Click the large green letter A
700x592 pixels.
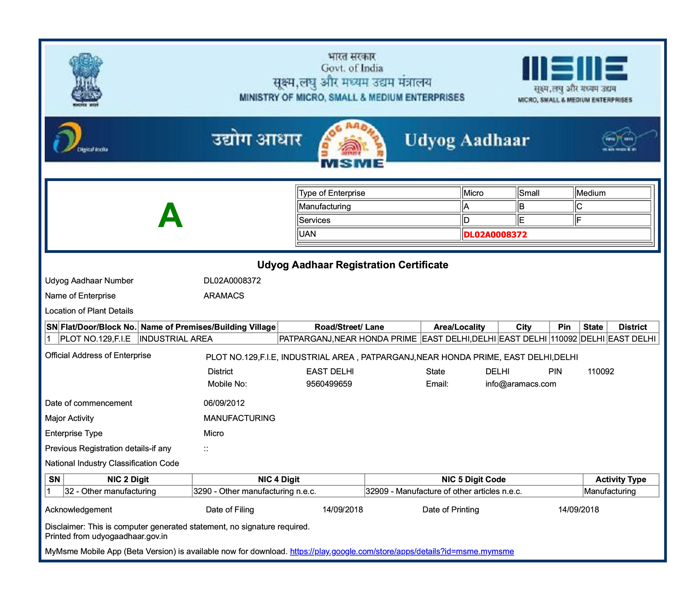(x=170, y=216)
